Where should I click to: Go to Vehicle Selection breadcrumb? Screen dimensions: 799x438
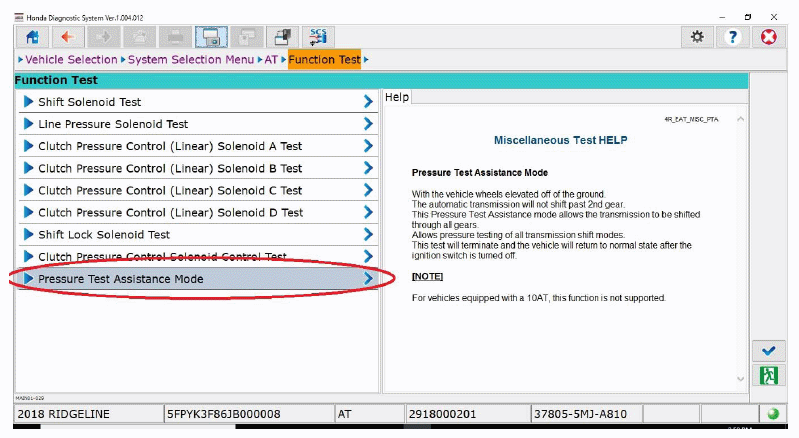71,60
